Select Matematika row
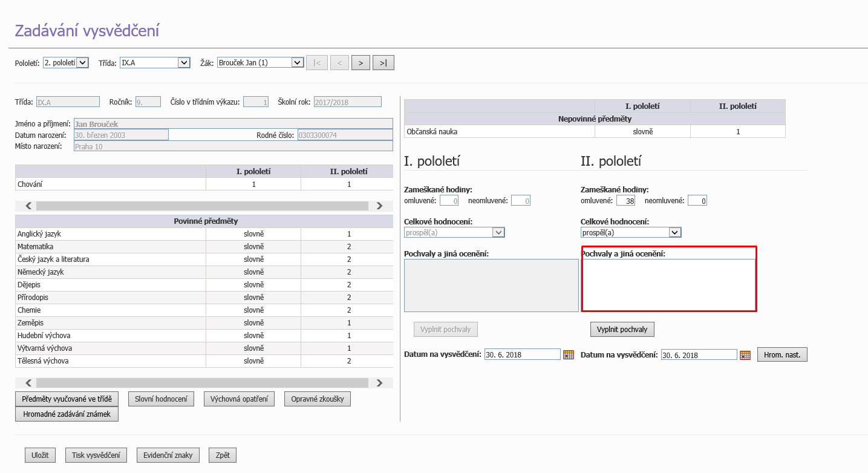The width and height of the screenshot is (868, 473). [x=204, y=247]
